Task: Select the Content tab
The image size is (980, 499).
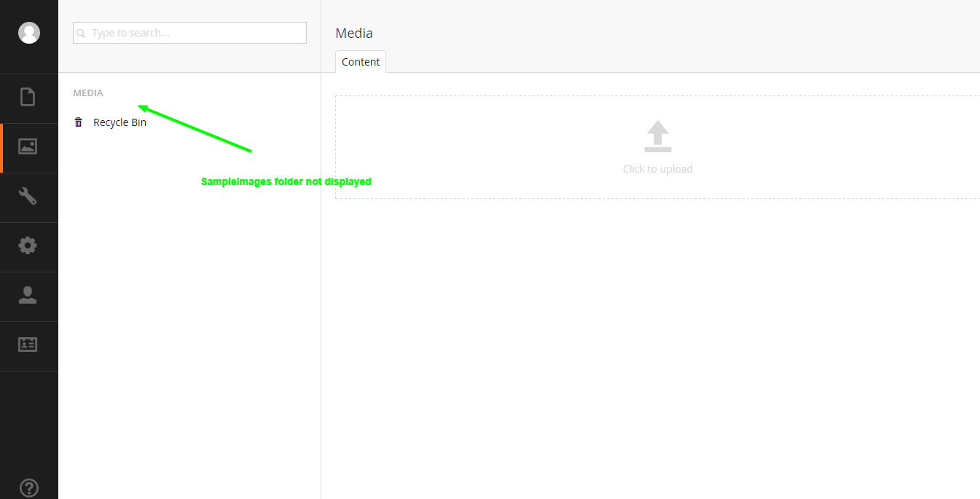Action: [361, 62]
